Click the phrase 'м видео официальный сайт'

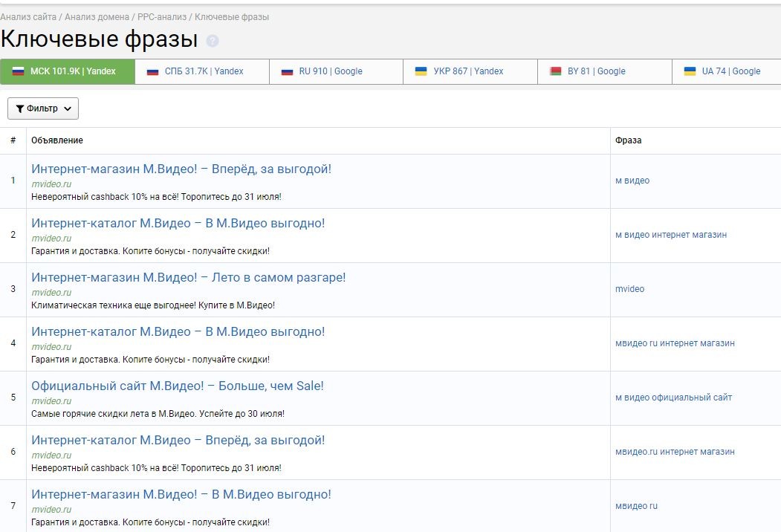673,398
